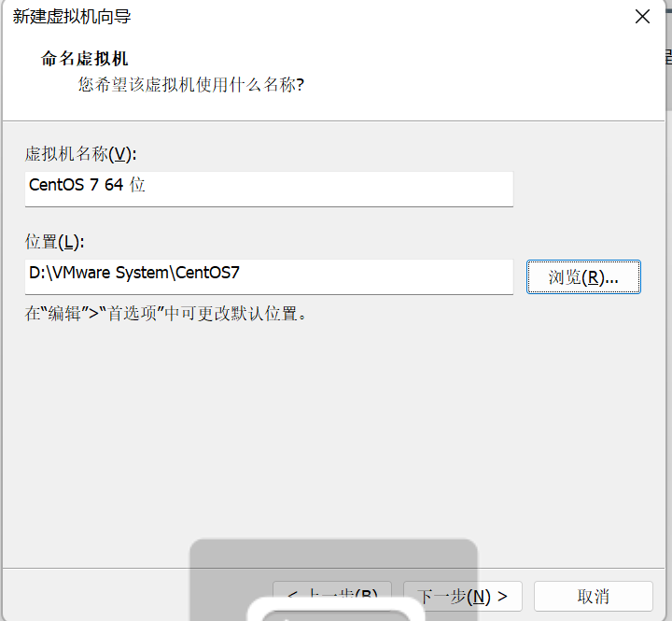672x621 pixels.
Task: Click the hint text about 首选项 default location
Action: coord(166,314)
